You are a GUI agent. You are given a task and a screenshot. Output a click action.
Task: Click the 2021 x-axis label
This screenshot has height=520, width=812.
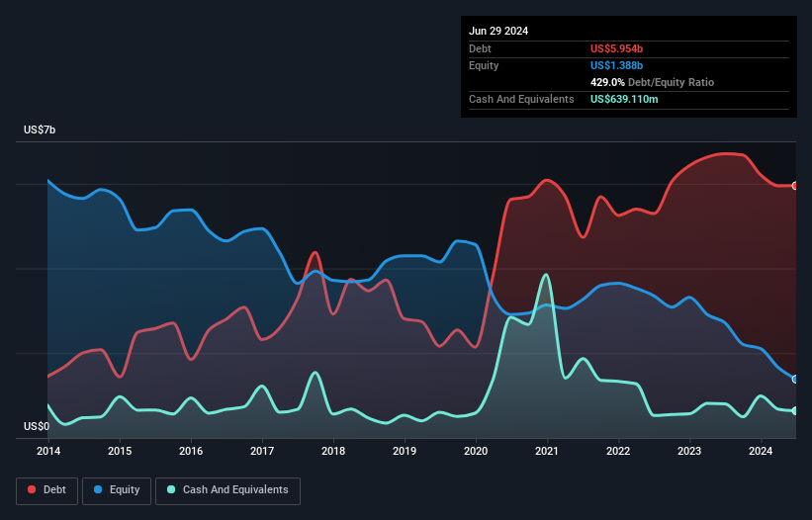(x=547, y=451)
